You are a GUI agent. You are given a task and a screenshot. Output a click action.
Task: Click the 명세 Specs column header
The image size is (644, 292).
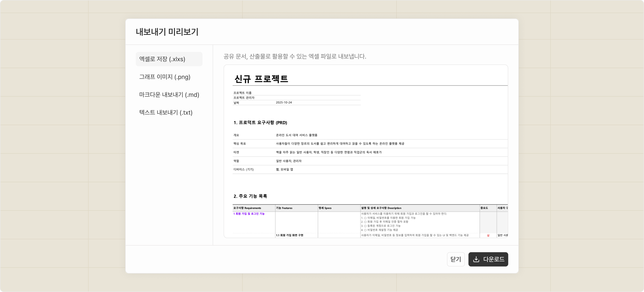(x=325, y=208)
